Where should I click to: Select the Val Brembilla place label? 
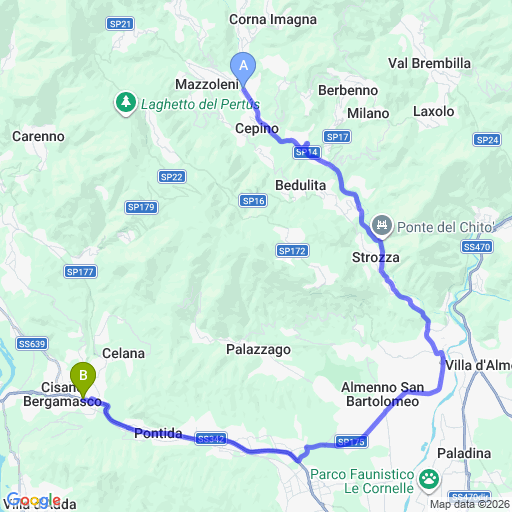coord(429,63)
